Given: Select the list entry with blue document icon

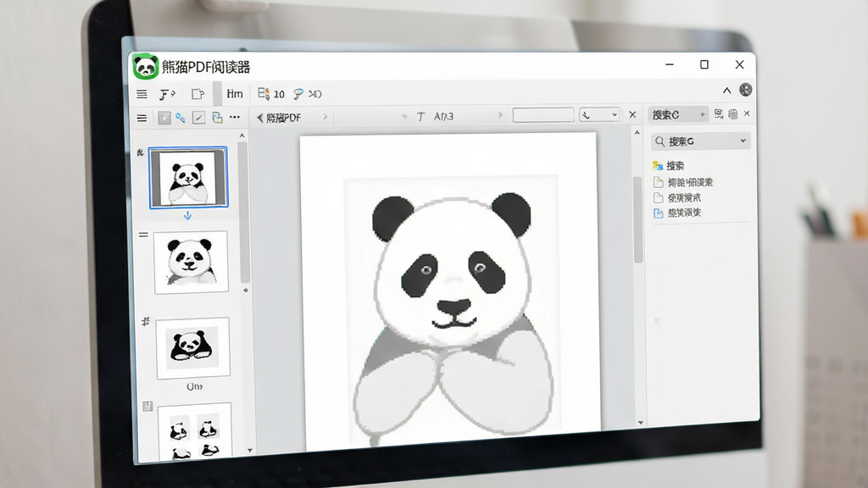Looking at the screenshot, I should tap(677, 213).
